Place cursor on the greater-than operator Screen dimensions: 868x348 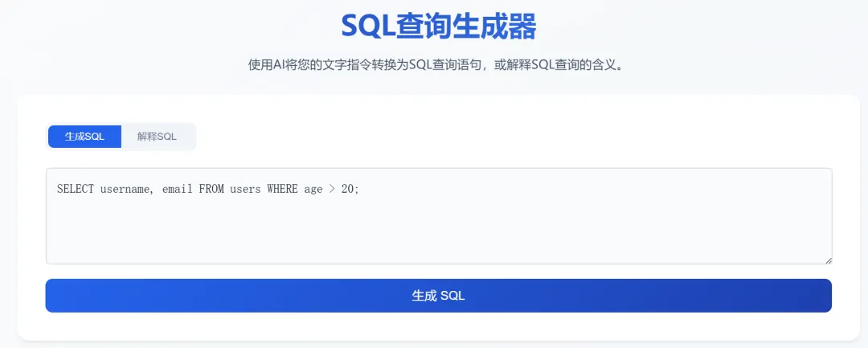tap(332, 190)
